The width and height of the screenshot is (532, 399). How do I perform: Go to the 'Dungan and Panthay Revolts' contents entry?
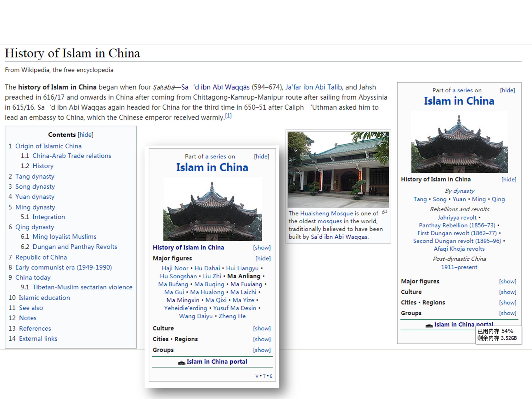[x=75, y=247]
